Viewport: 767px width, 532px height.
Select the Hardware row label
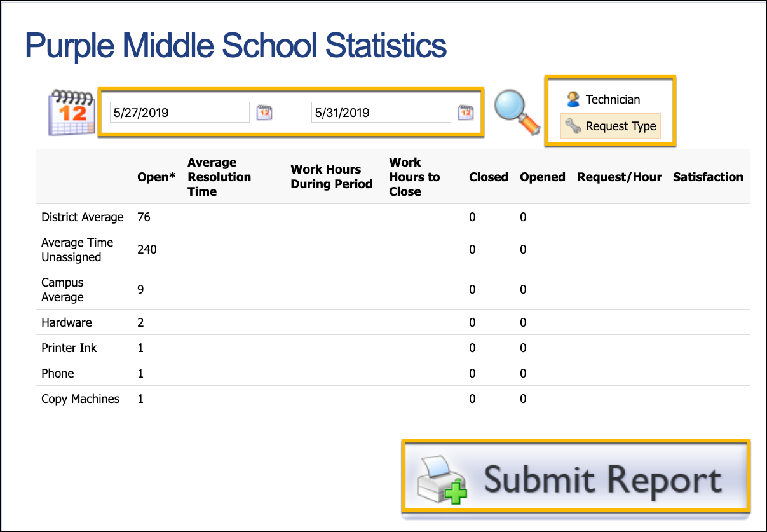[67, 322]
